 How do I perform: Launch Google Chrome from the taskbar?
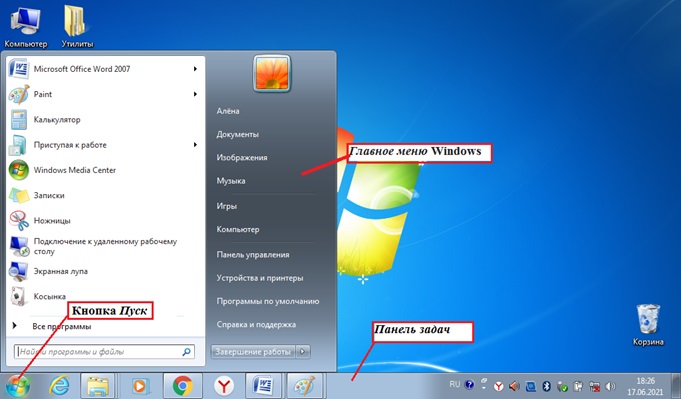click(x=183, y=386)
